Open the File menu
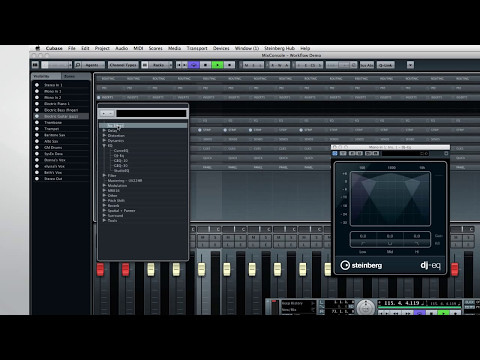The width and height of the screenshot is (480, 360). click(x=72, y=48)
